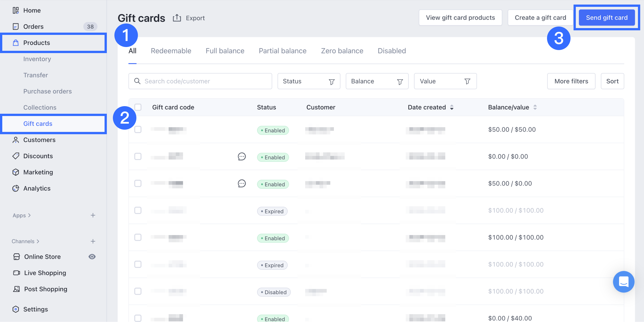Check the select-all checkbox in table header
Viewport: 644px width, 322px height.
[138, 107]
